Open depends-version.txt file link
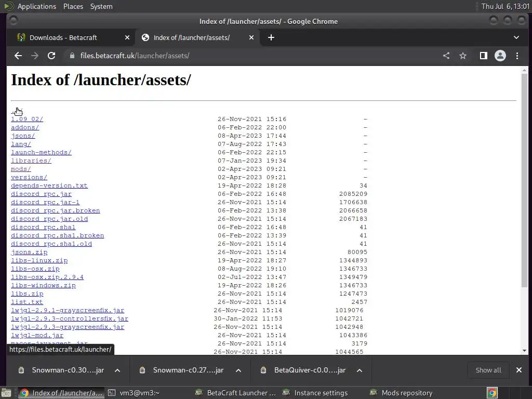The width and height of the screenshot is (532, 399). (x=49, y=185)
